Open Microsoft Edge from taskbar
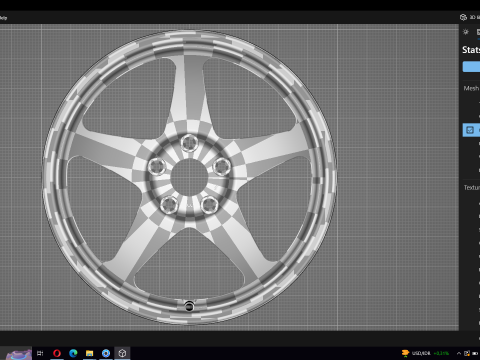Image resolution: width=480 pixels, height=360 pixels. coord(73,353)
